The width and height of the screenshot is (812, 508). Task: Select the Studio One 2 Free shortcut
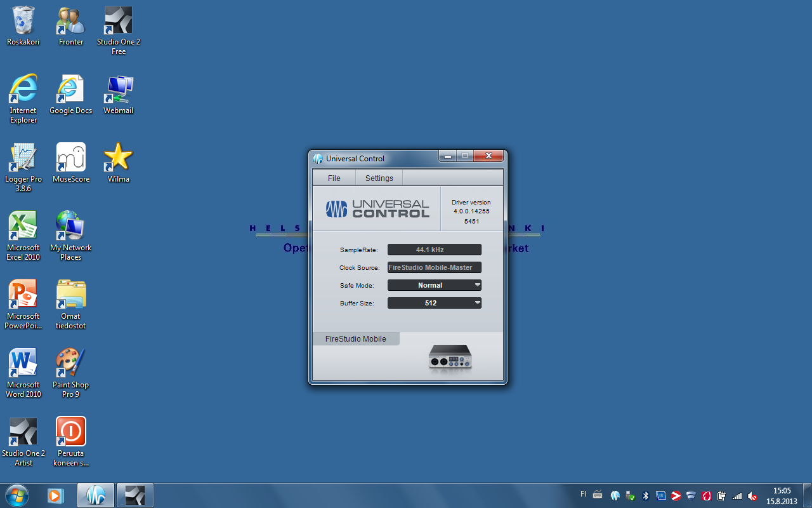119,30
